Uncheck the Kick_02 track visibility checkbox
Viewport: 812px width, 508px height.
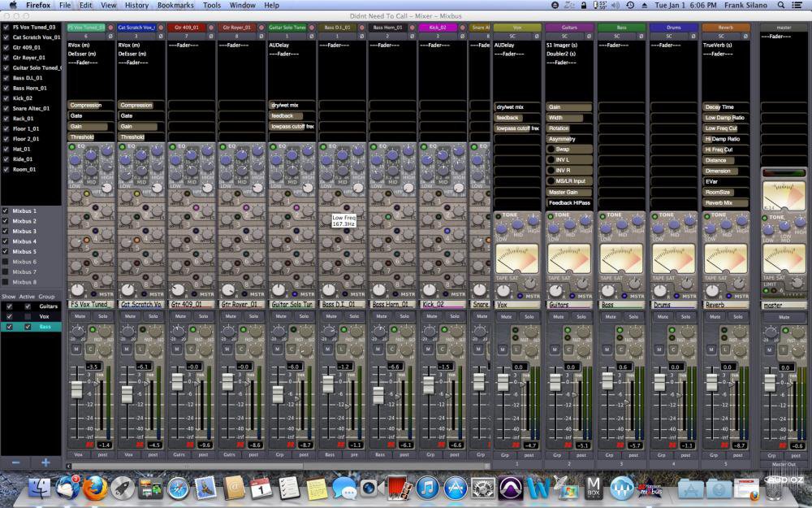pyautogui.click(x=6, y=98)
